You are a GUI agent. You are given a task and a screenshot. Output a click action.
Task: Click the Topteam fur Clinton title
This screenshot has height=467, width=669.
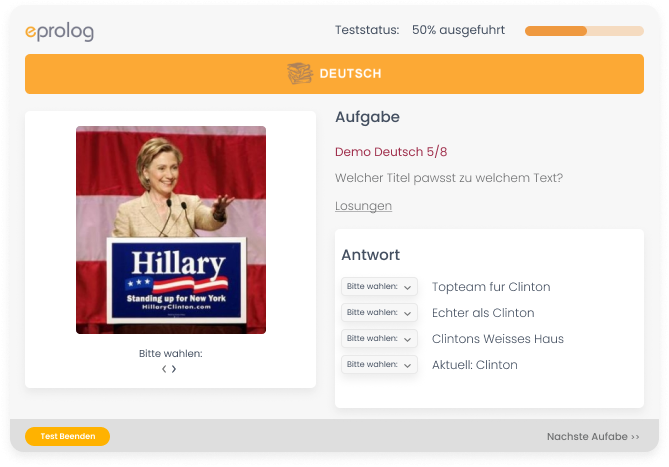click(x=491, y=287)
